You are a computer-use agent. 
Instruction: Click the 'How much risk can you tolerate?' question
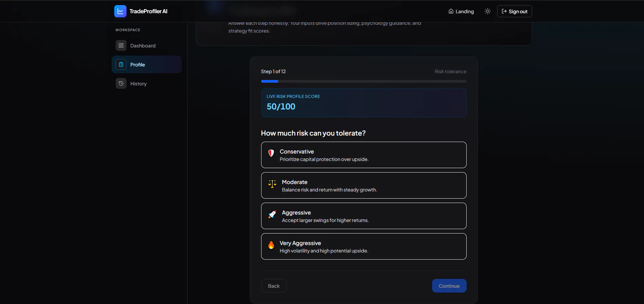click(x=313, y=133)
